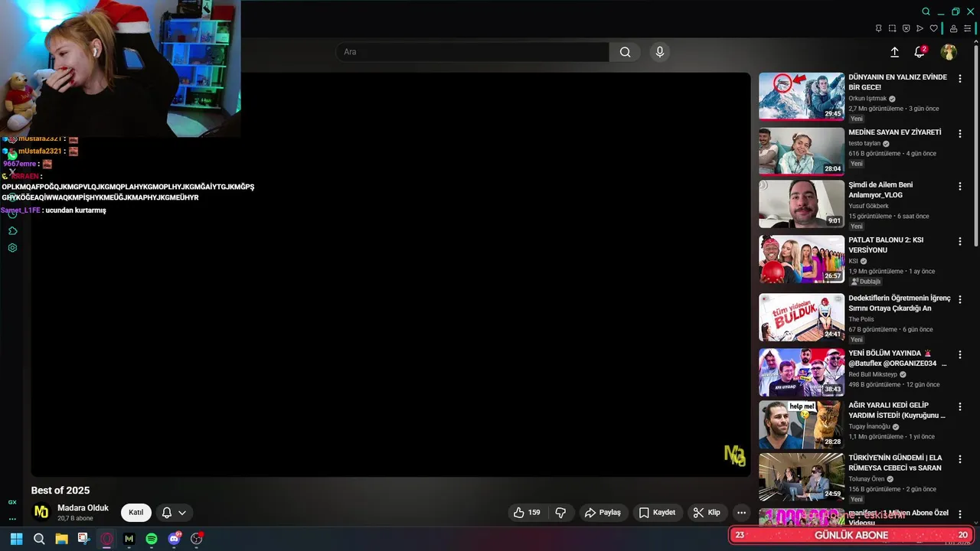
Task: Open the The Polis 24:41 video thumbnail
Action: pos(802,317)
